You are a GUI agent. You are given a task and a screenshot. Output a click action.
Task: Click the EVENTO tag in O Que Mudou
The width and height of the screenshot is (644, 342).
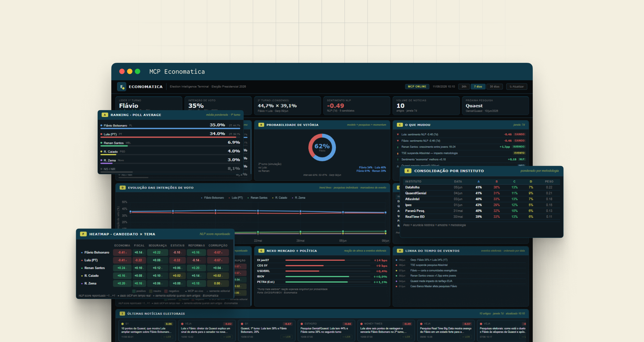click(x=519, y=153)
